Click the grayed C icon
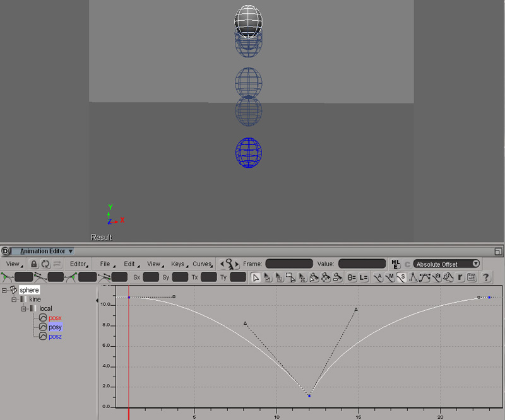The height and width of the screenshot is (420, 505). pos(407,264)
